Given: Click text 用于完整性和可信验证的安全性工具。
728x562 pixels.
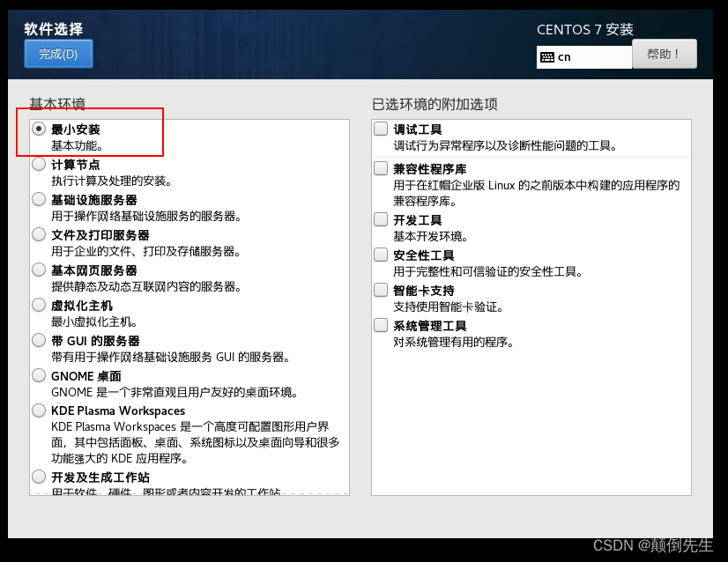Looking at the screenshot, I should click(488, 272).
